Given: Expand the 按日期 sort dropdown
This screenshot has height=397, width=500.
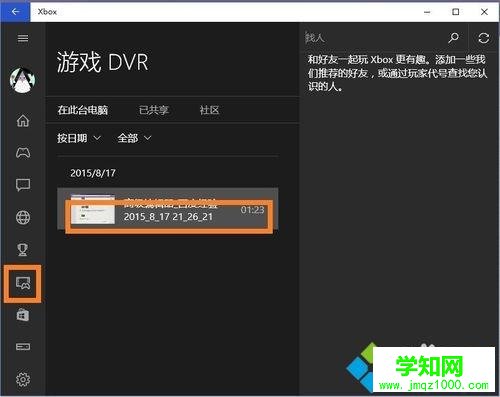Looking at the screenshot, I should pos(79,138).
